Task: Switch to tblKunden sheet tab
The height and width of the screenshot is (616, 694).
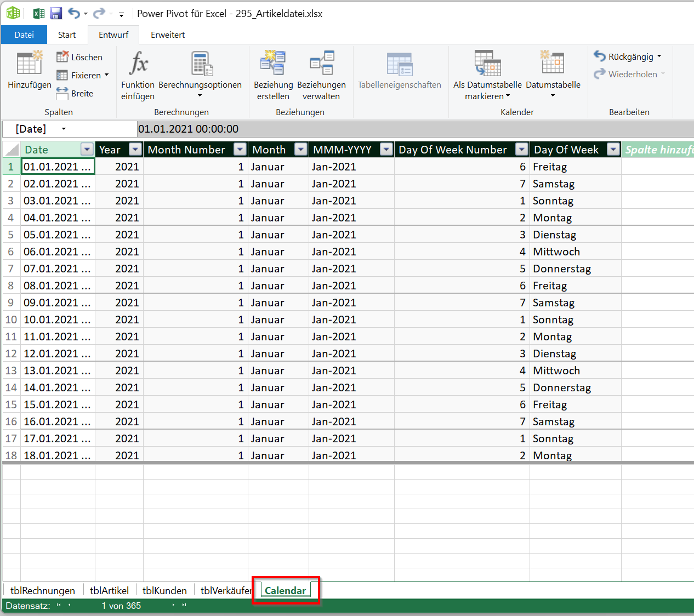Action: (x=164, y=590)
